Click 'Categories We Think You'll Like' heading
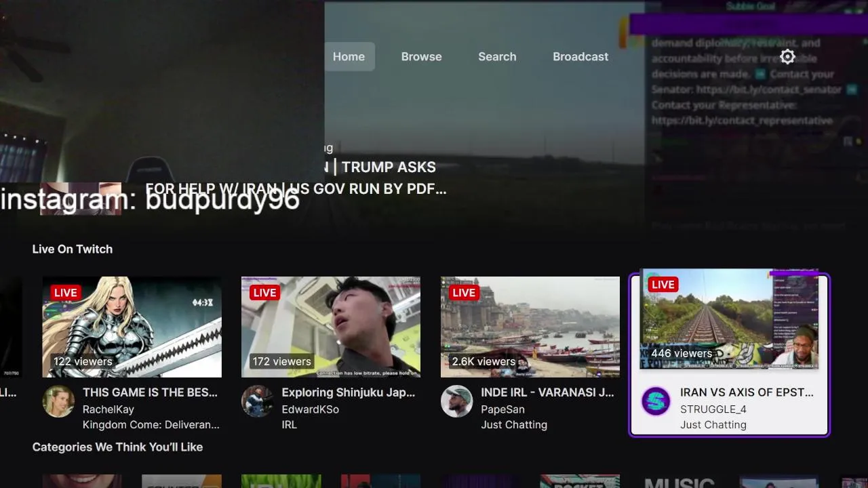This screenshot has width=868, height=488. [117, 447]
